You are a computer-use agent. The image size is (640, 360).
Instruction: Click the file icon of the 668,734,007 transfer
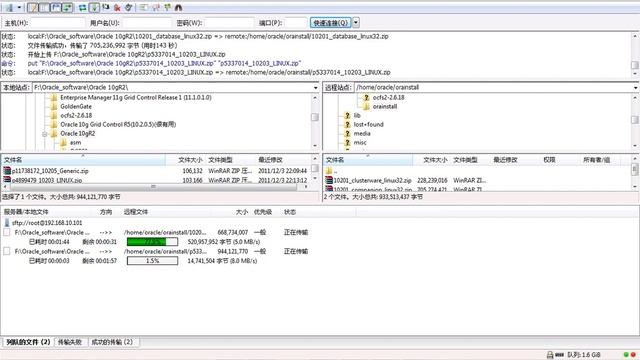[7, 233]
